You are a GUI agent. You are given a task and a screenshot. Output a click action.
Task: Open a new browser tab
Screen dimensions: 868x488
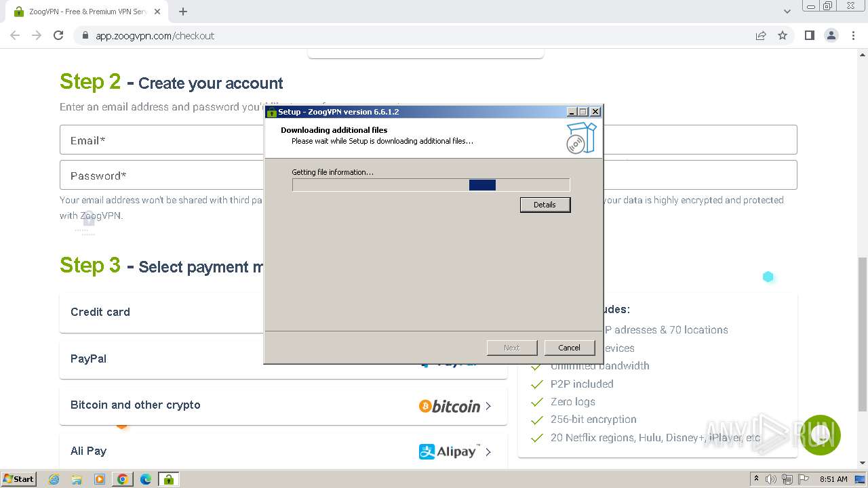182,12
